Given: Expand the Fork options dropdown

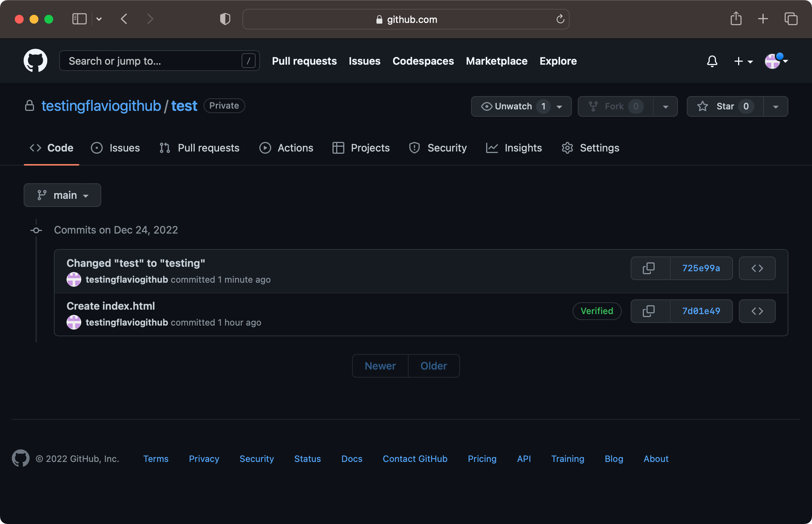Looking at the screenshot, I should [665, 106].
